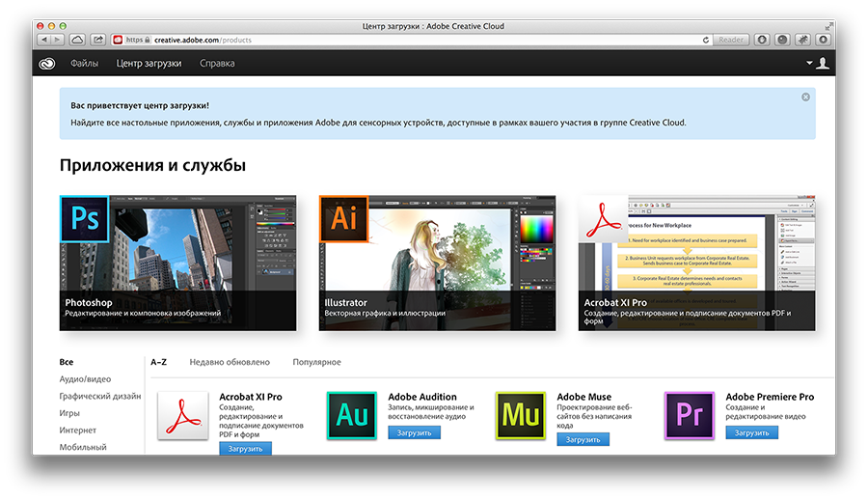Open the Adobe Muse title
Viewport: 868px width, 500px height.
[584, 397]
